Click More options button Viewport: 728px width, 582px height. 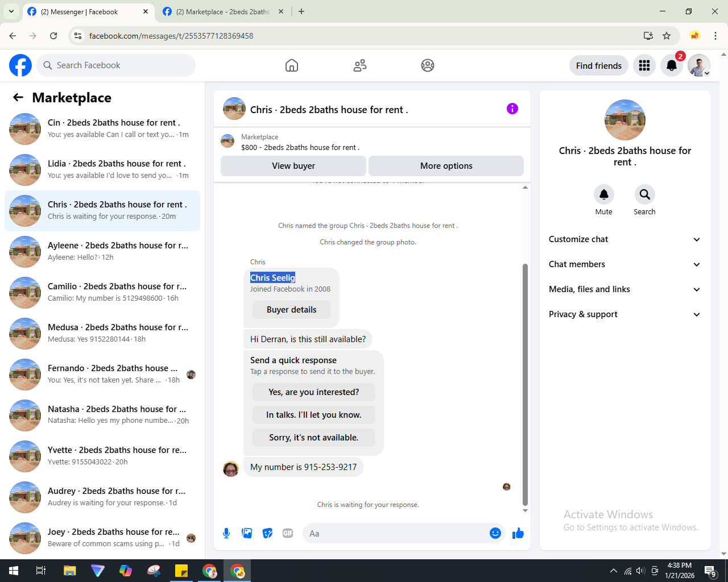tap(446, 166)
